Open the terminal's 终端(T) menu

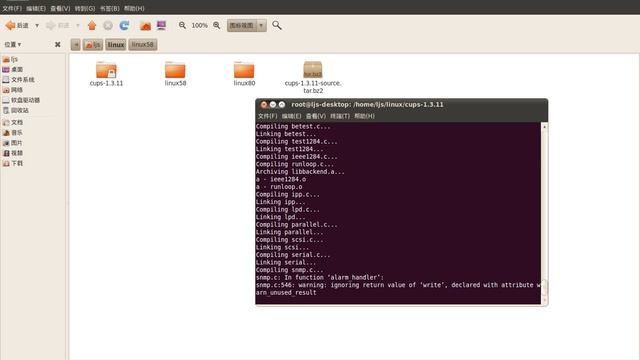click(340, 116)
